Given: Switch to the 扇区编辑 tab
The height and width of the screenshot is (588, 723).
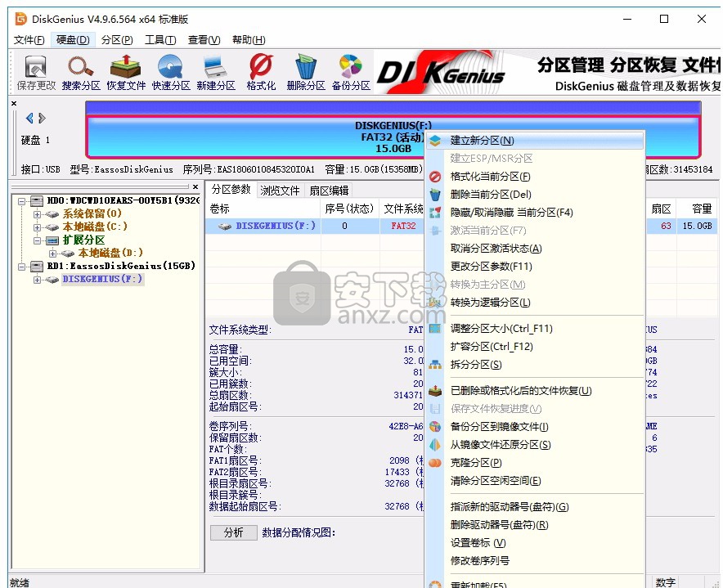Looking at the screenshot, I should [x=329, y=190].
